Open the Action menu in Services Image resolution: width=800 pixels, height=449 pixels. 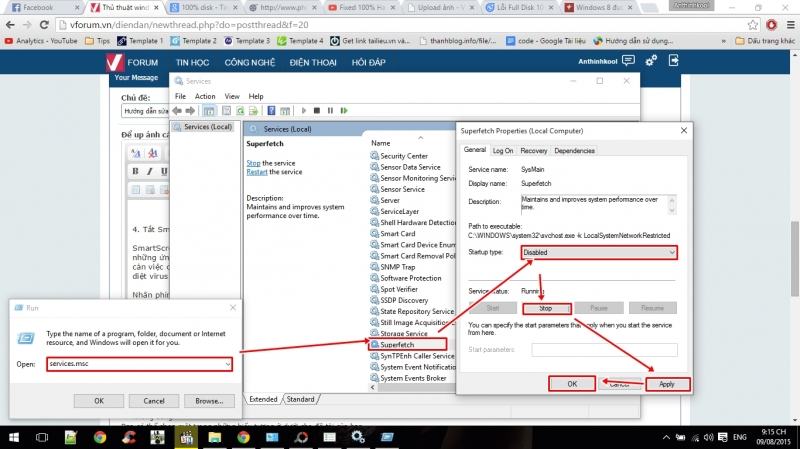tap(205, 96)
